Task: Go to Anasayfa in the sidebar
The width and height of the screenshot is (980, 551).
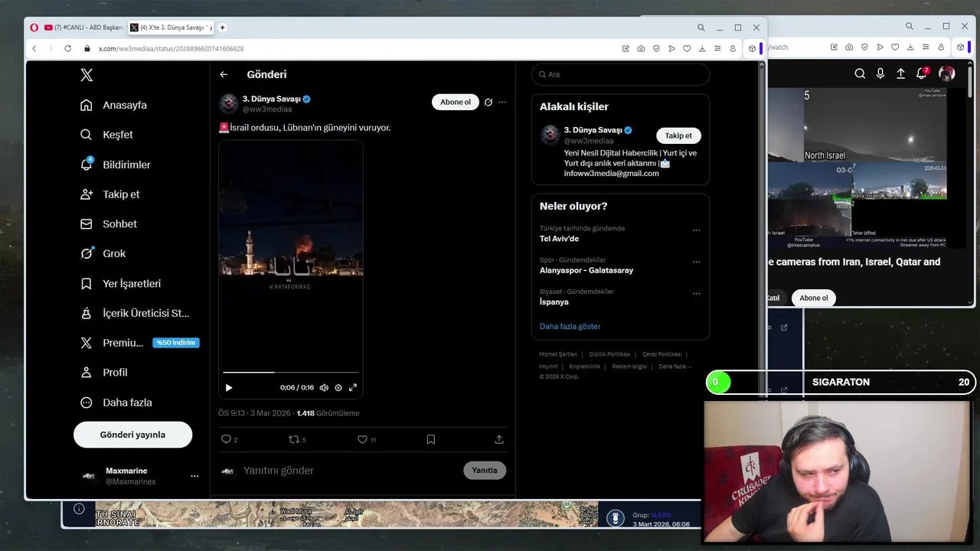Action: [113, 105]
